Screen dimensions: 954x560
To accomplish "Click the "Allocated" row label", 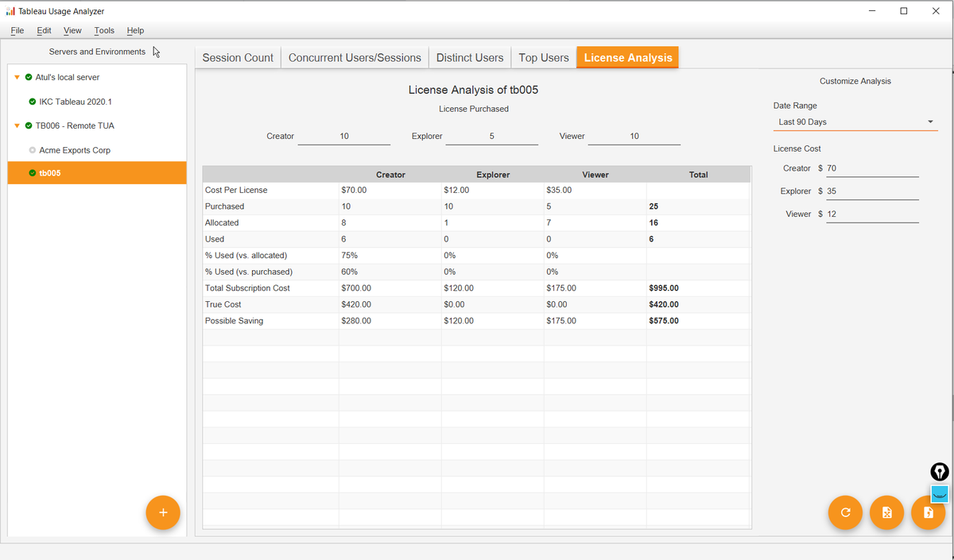I will click(x=222, y=223).
